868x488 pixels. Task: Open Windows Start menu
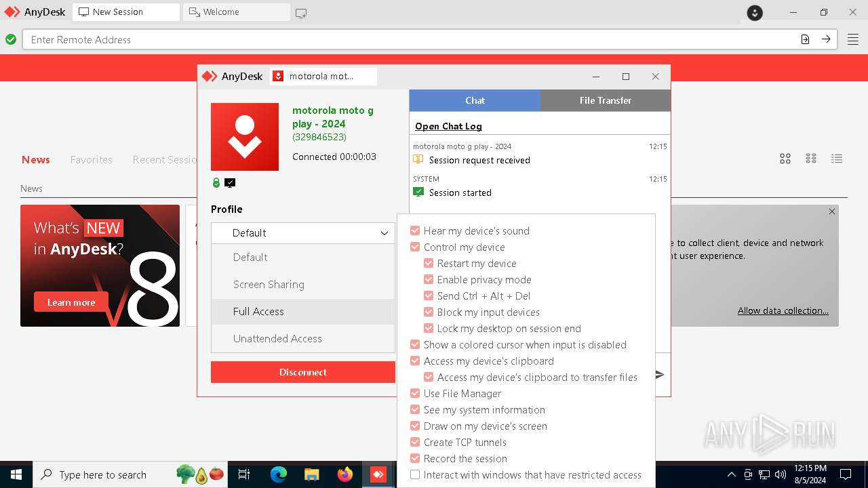tap(16, 474)
